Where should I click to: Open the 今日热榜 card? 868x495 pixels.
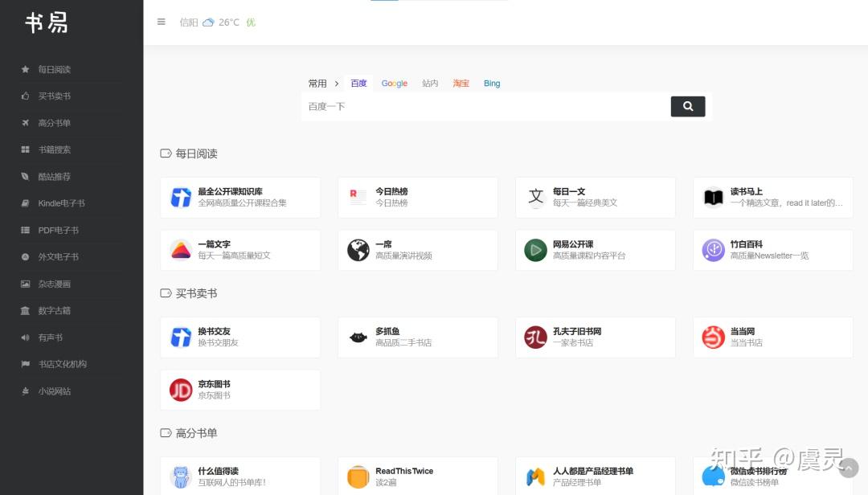[417, 197]
